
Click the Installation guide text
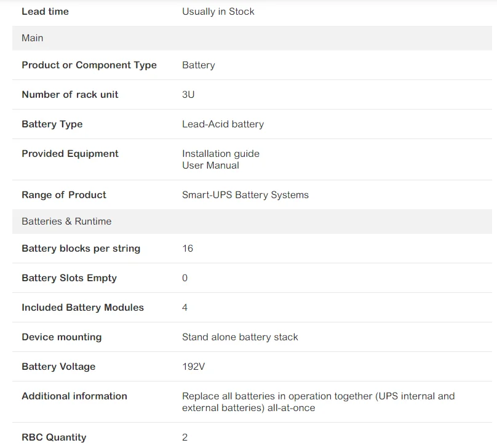[221, 153]
